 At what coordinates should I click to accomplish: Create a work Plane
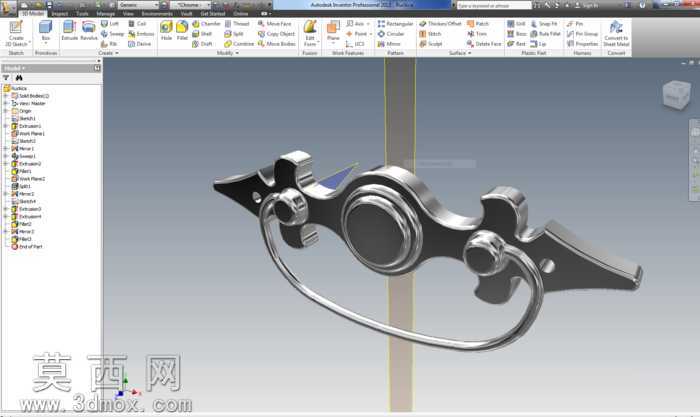click(333, 31)
